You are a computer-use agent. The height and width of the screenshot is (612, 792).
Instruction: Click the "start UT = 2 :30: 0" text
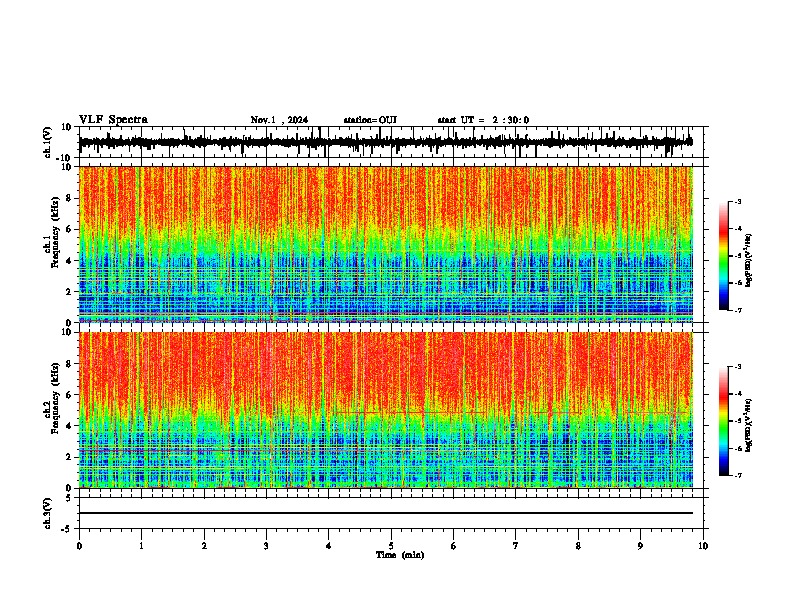coord(483,120)
